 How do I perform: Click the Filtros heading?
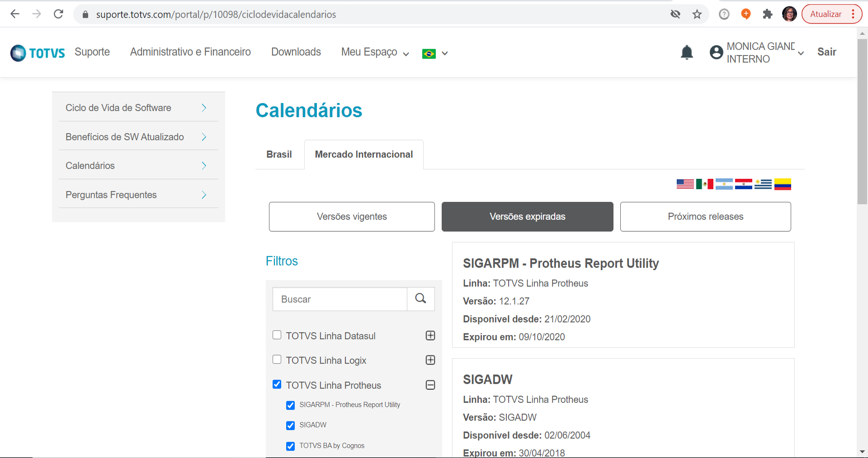(x=282, y=261)
